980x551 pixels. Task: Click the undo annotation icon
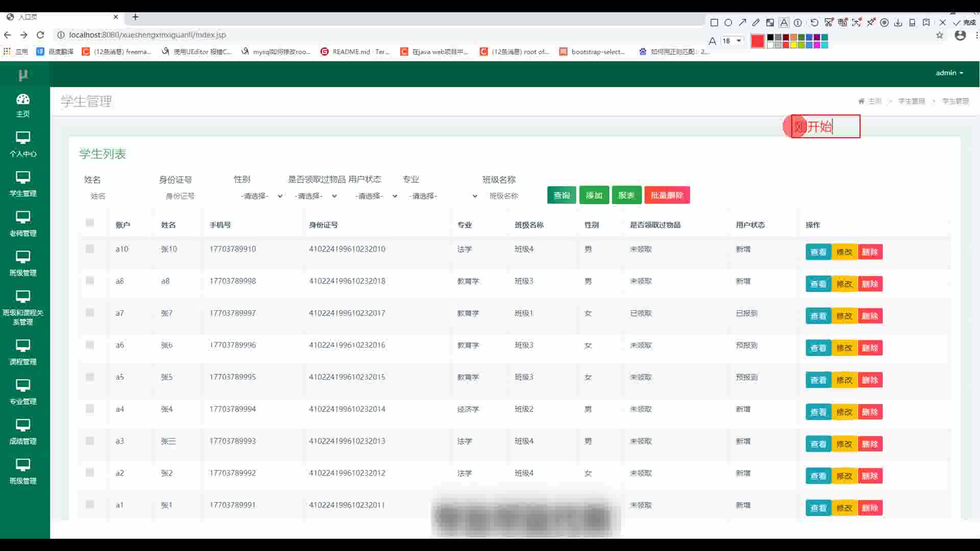(814, 22)
